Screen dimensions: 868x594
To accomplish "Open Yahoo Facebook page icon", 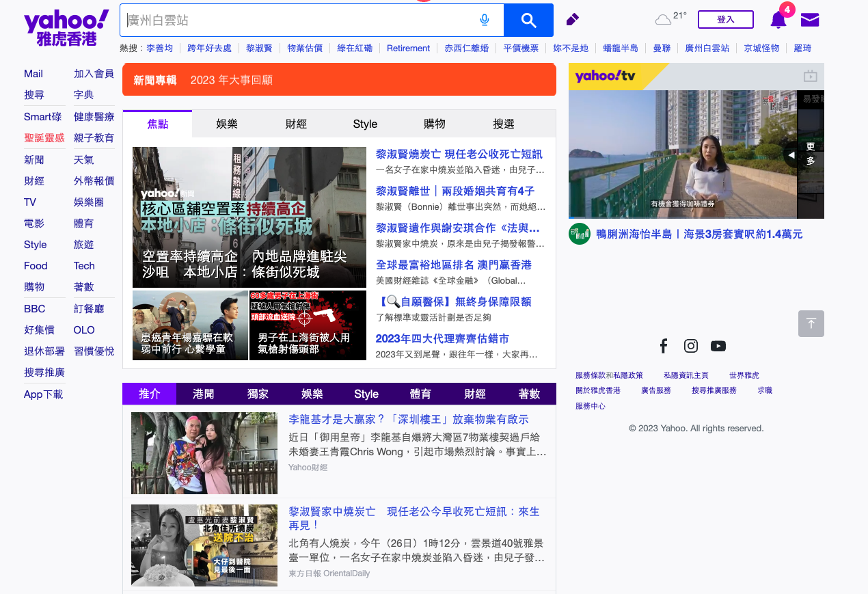I will point(663,346).
